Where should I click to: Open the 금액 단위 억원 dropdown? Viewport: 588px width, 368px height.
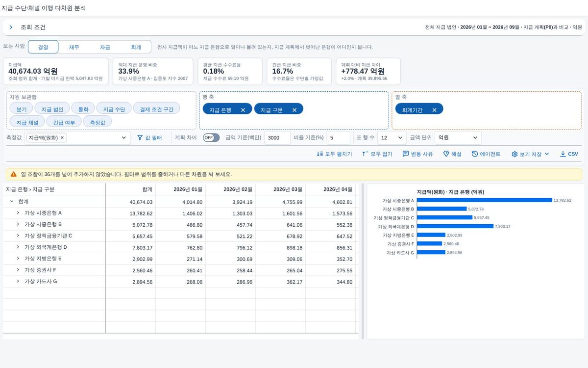458,138
